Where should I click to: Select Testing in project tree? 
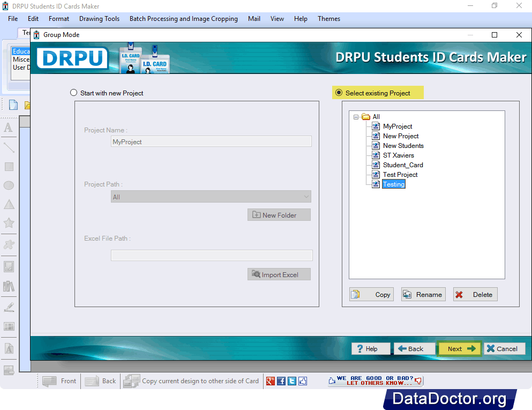[394, 184]
